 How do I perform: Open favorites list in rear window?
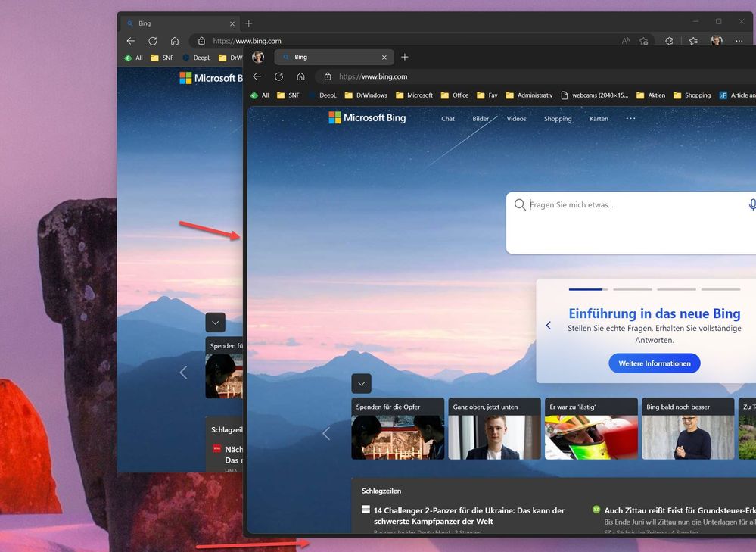[x=694, y=41]
